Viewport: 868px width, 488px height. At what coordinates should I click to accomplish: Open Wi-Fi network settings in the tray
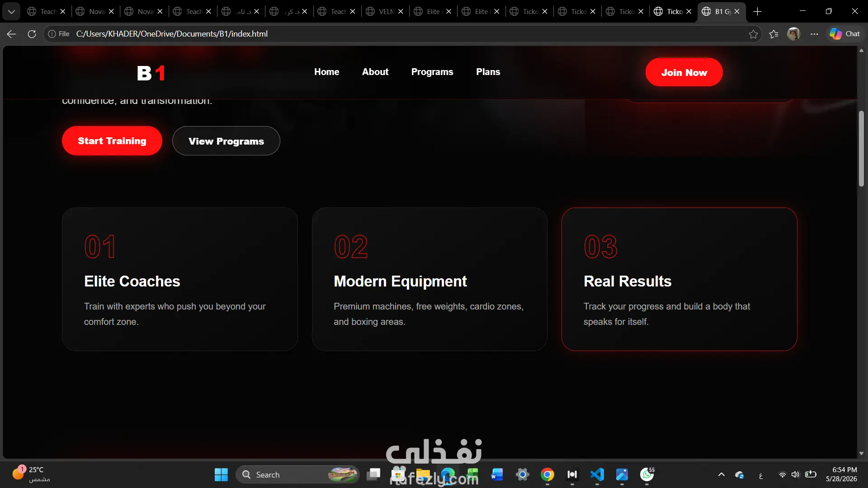(782, 474)
